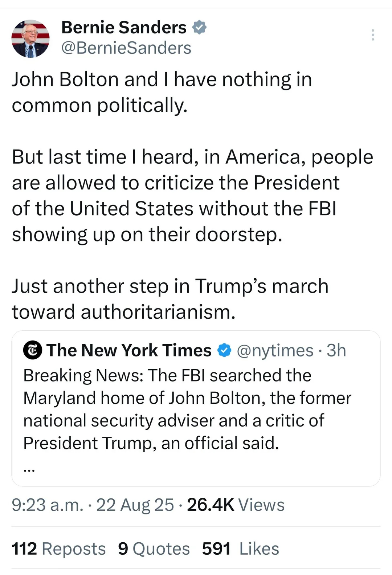Open The New York Times account name
This screenshot has width=392, height=575.
coord(129,350)
